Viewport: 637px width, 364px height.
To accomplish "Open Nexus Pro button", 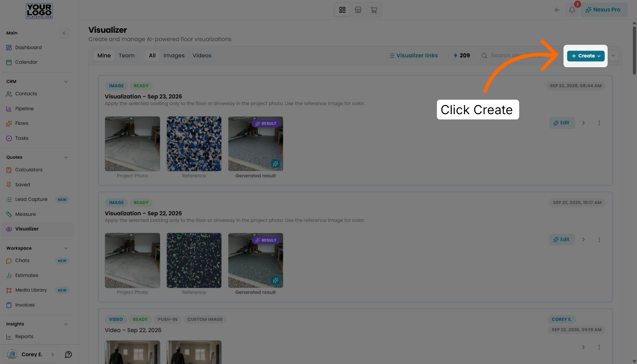I will (x=603, y=10).
